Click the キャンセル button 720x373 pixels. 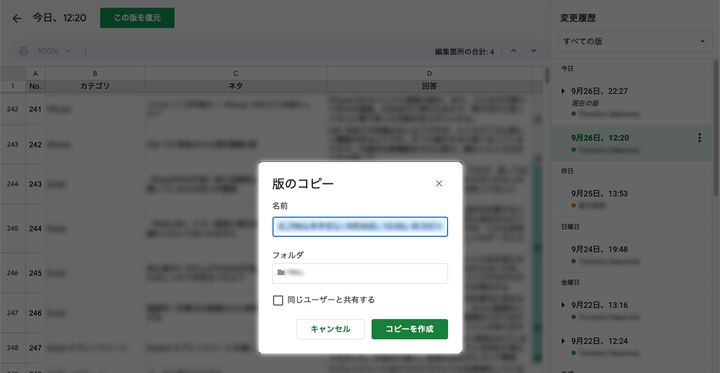click(x=331, y=329)
